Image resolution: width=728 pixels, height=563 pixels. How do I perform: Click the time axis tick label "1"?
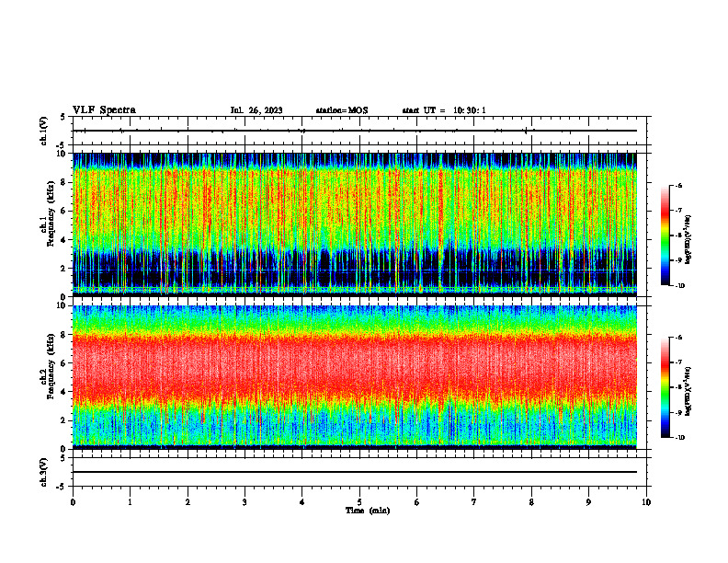coord(130,501)
